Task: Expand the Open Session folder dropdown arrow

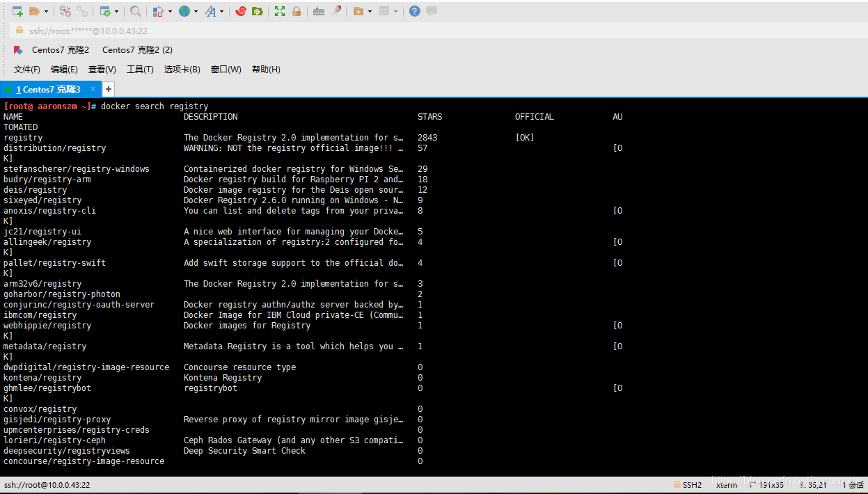Action: point(46,11)
